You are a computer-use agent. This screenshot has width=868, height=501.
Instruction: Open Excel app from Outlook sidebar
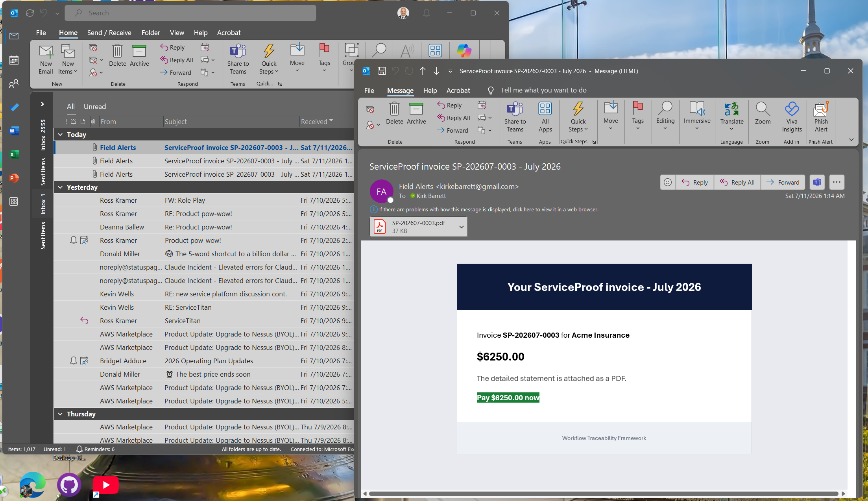click(x=14, y=154)
